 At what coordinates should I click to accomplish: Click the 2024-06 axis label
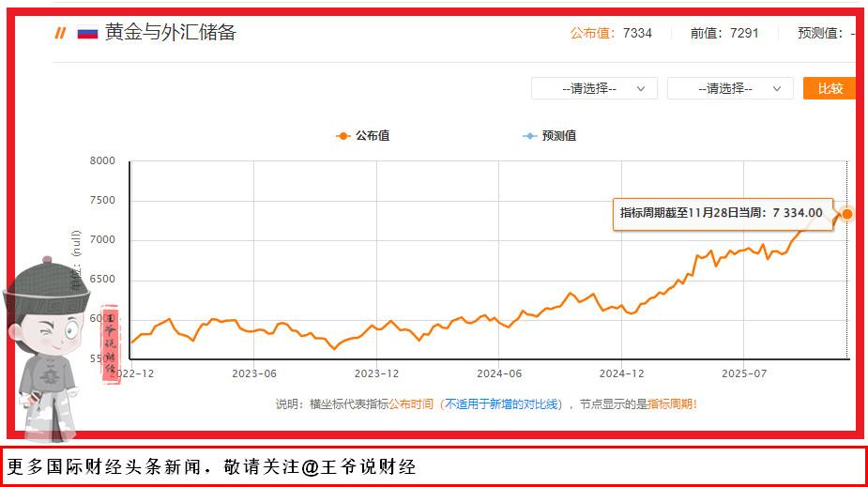tap(499, 373)
